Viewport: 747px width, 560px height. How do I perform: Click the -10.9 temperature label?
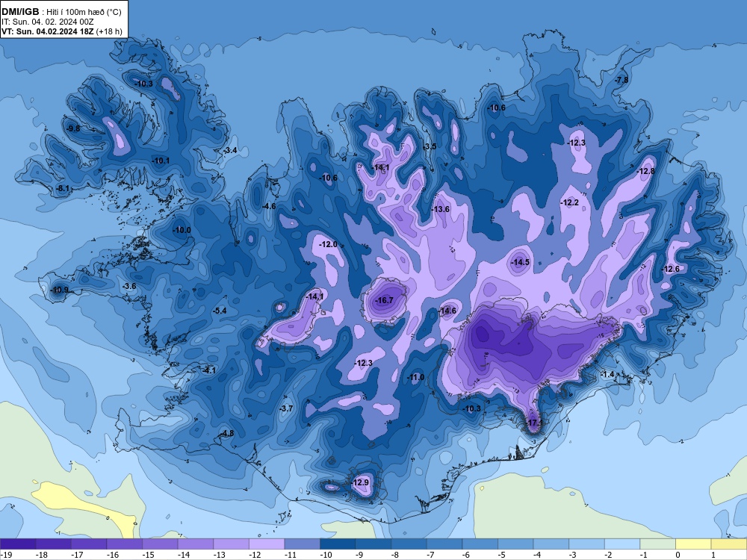[x=60, y=290]
